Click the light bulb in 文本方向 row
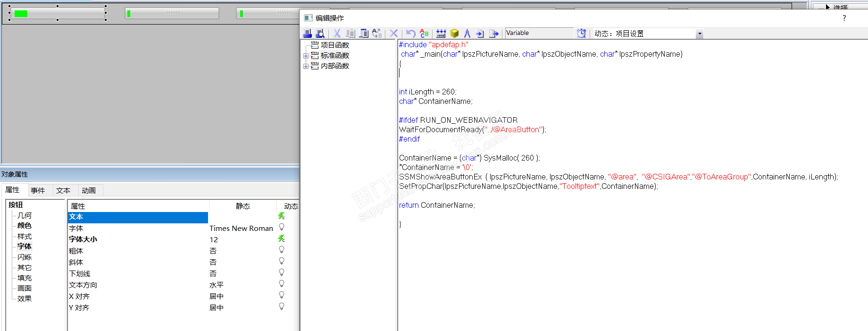This screenshot has height=331, width=868. [282, 284]
